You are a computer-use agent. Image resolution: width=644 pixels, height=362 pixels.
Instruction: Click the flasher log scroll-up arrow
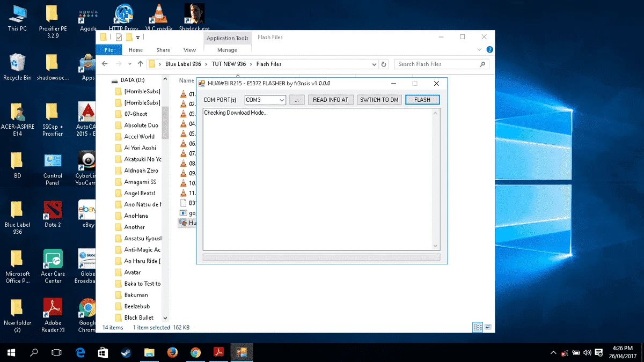[436, 113]
